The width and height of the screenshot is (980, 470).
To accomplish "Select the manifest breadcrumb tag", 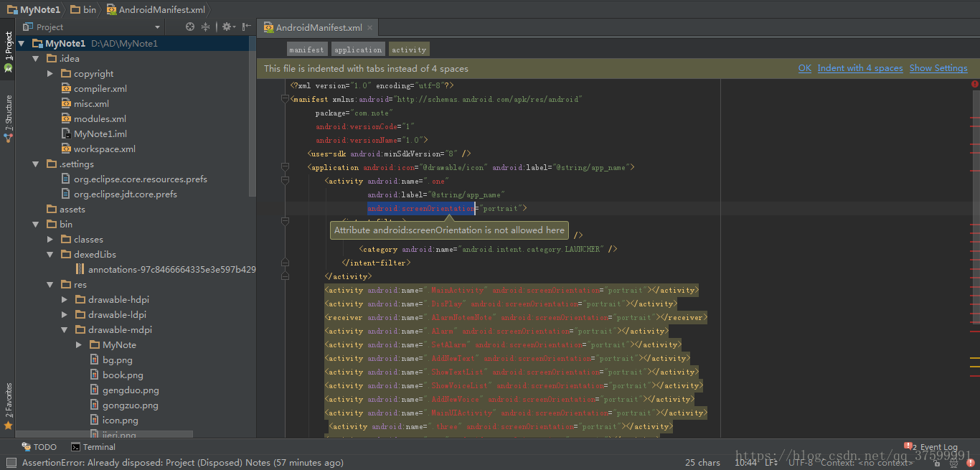I will click(x=307, y=50).
